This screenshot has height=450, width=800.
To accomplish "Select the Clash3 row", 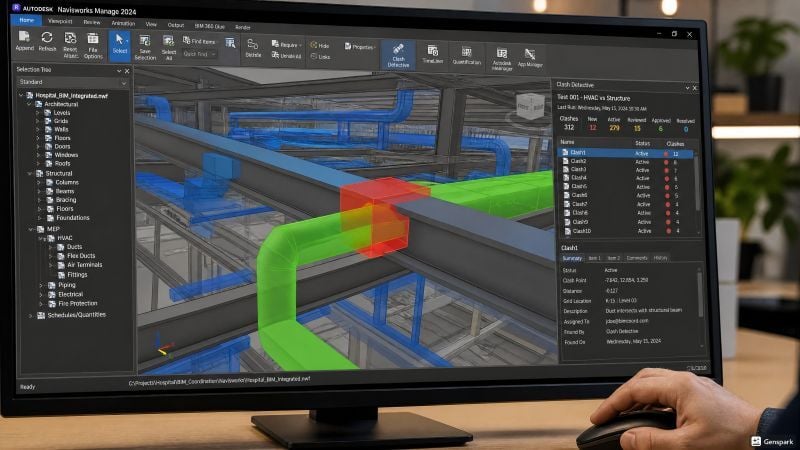I will 626,170.
